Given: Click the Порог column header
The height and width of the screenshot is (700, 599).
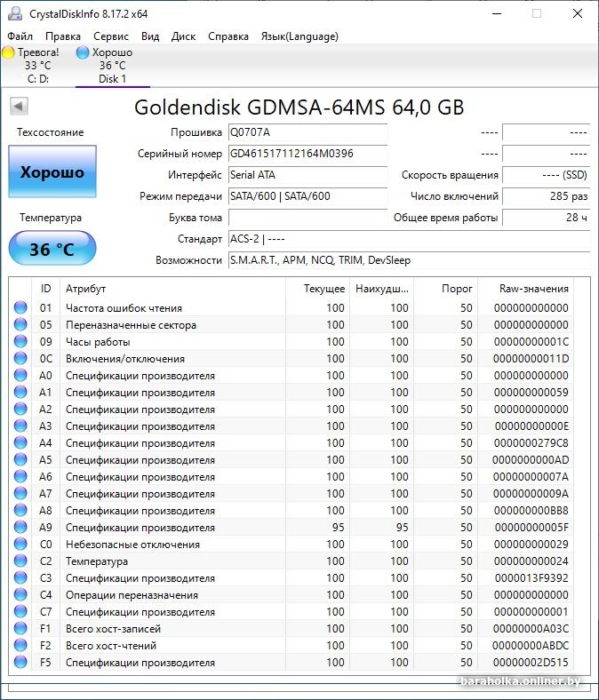Looking at the screenshot, I should pyautogui.click(x=446, y=289).
